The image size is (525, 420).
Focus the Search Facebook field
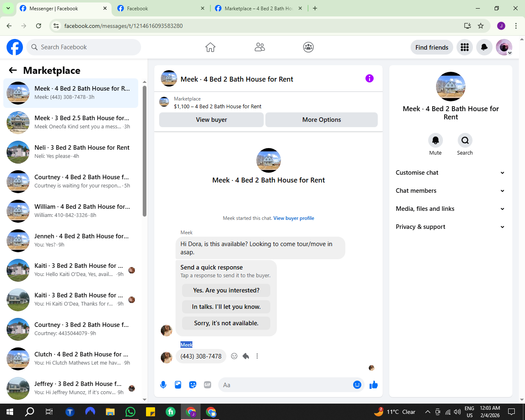(84, 47)
